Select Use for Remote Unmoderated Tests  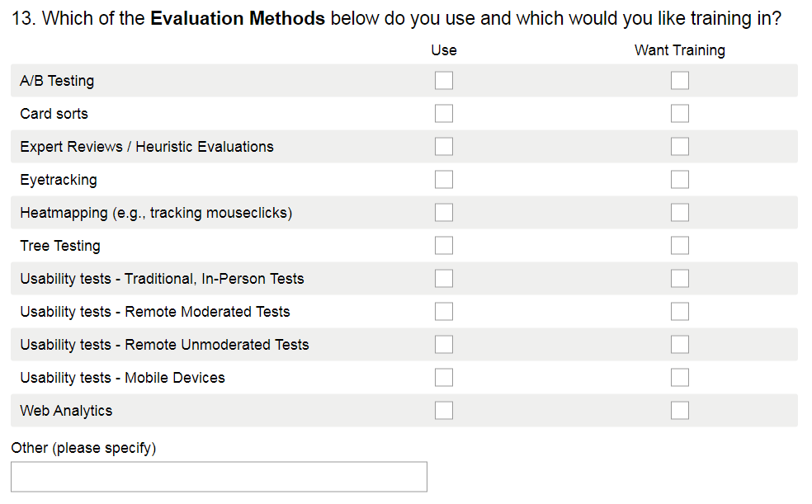[444, 345]
